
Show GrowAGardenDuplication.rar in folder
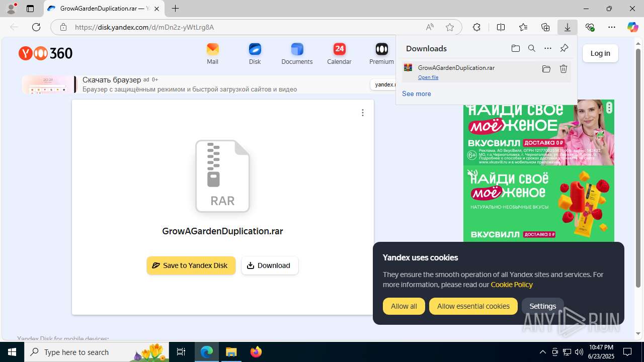coord(546,69)
